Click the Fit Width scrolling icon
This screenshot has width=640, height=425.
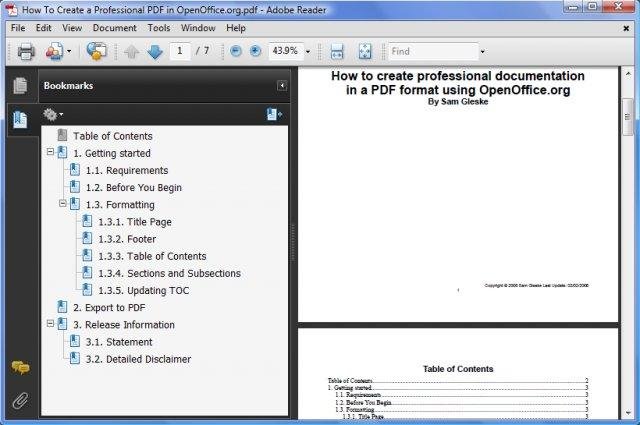pyautogui.click(x=337, y=51)
